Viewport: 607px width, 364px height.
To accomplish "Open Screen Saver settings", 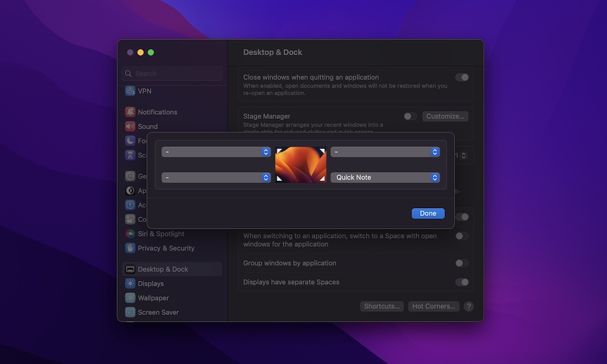I will [152, 312].
